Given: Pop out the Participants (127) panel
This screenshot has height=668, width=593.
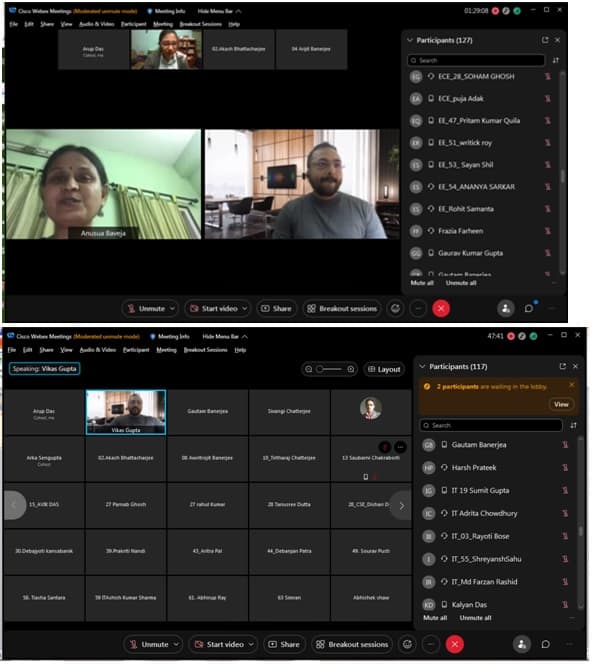Looking at the screenshot, I should (545, 40).
